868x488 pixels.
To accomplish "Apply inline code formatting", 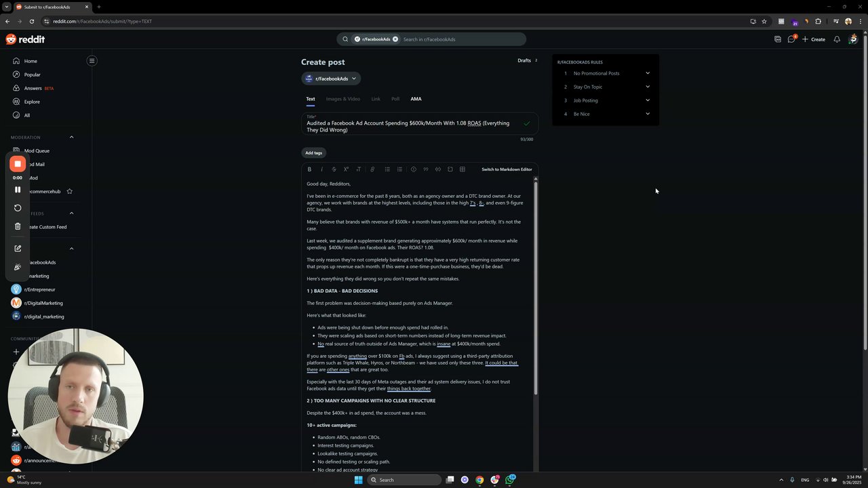I will pyautogui.click(x=438, y=169).
